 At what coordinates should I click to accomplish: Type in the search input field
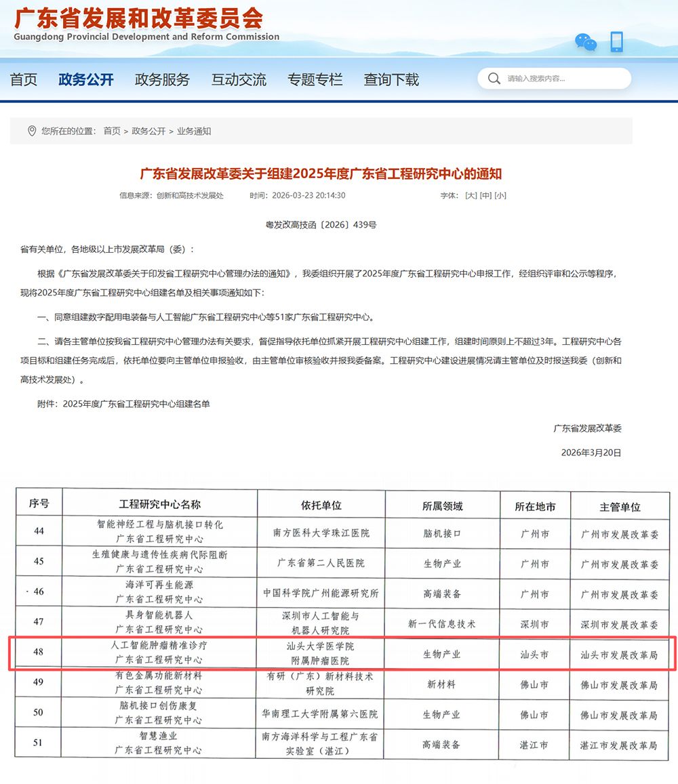pos(563,79)
